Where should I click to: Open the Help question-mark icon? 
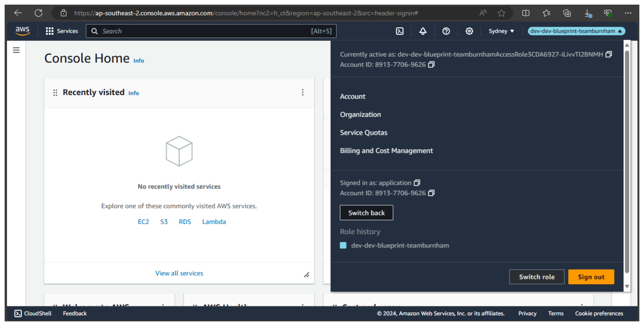(446, 31)
